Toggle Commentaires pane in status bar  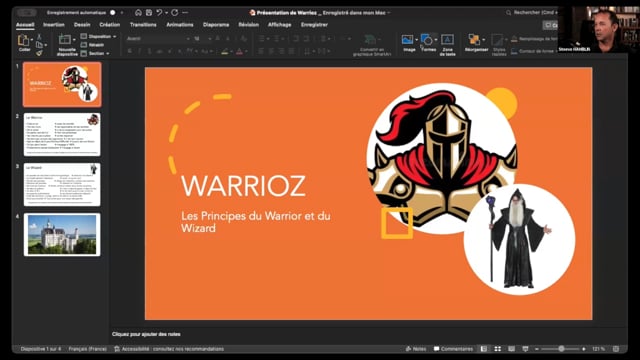coord(453,349)
